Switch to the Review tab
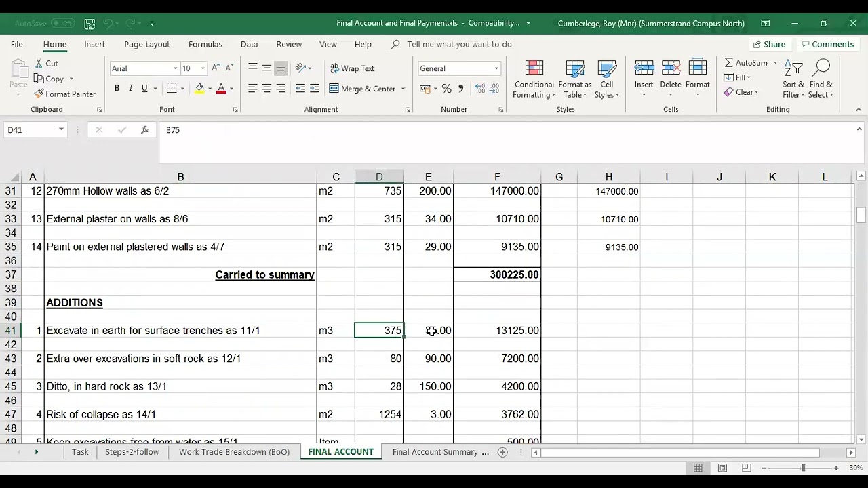The height and width of the screenshot is (488, 868). pyautogui.click(x=289, y=44)
